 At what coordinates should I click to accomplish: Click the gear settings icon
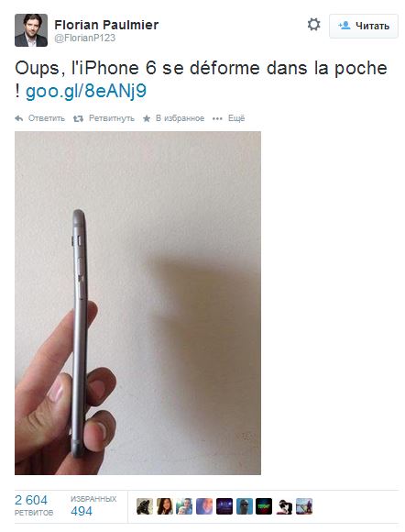coord(314,25)
